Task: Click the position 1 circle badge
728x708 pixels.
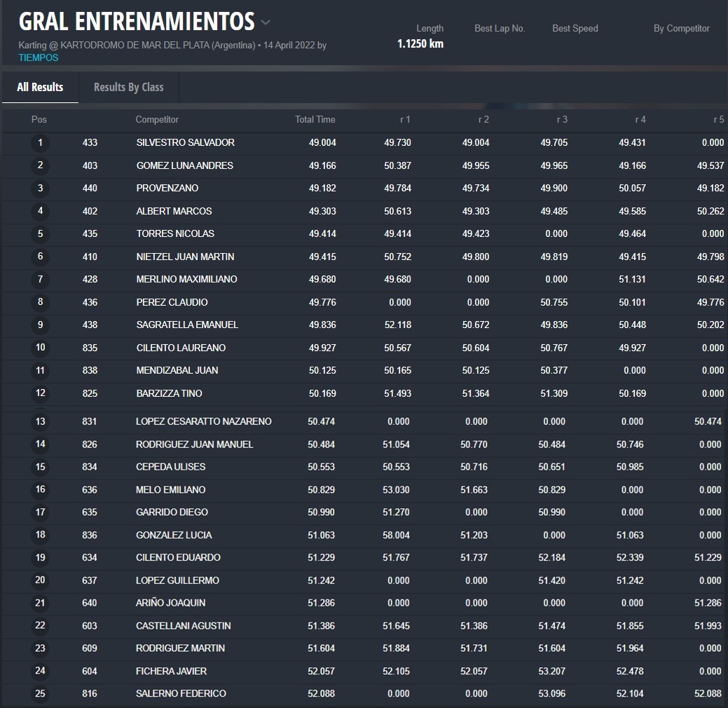Action: coord(40,143)
